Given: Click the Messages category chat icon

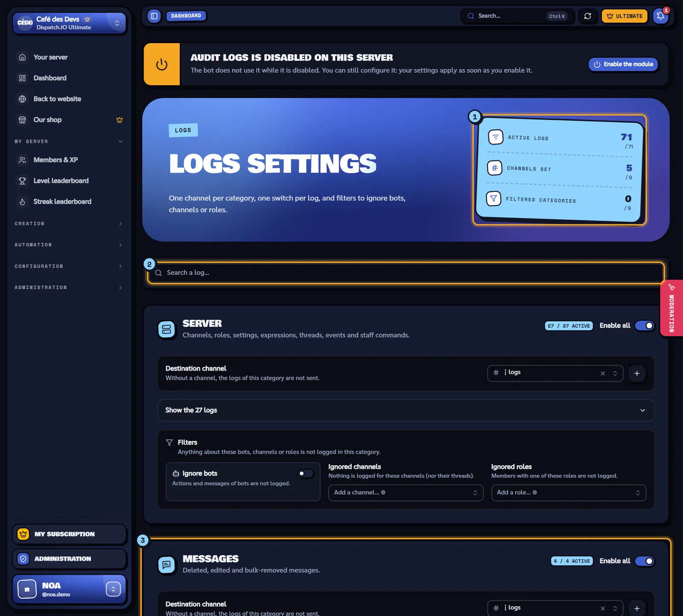Looking at the screenshot, I should pos(166,565).
